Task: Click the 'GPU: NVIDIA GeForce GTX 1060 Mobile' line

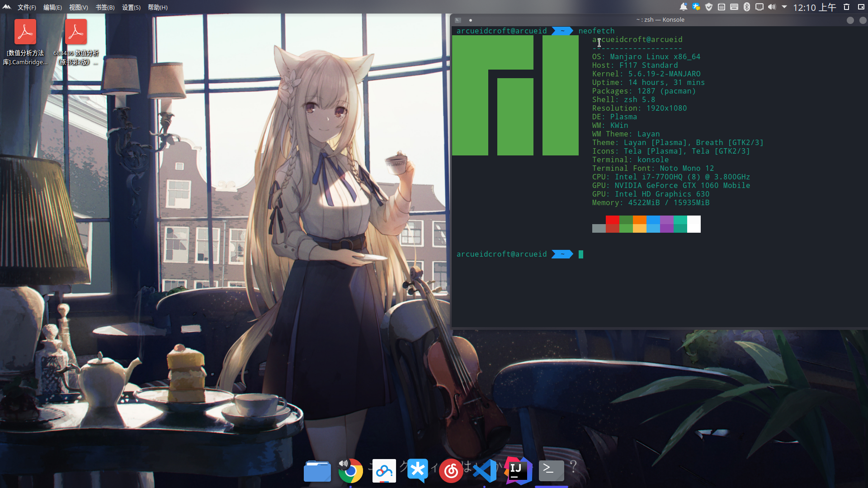Action: coord(671,185)
